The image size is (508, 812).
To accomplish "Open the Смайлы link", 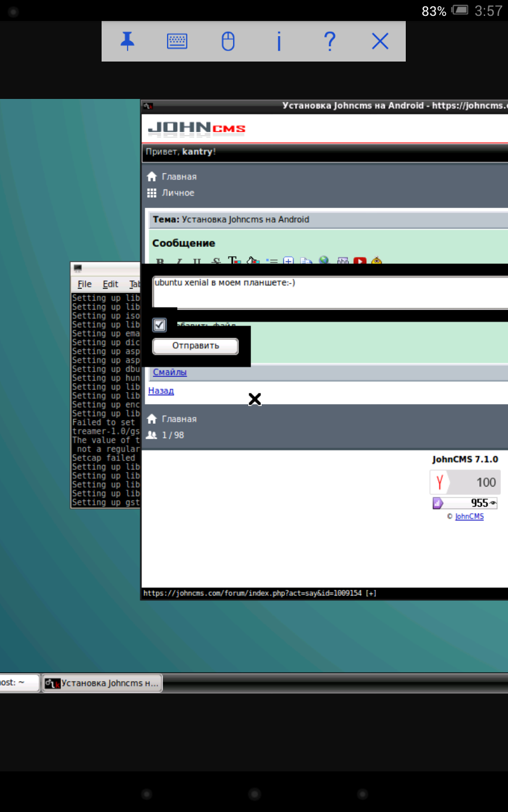I will click(x=170, y=372).
